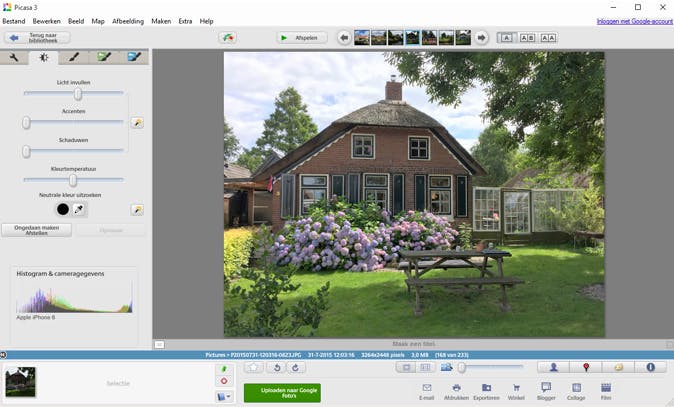Screen dimensions: 674x407
Task: Go to next photo with right arrow
Action: point(481,38)
